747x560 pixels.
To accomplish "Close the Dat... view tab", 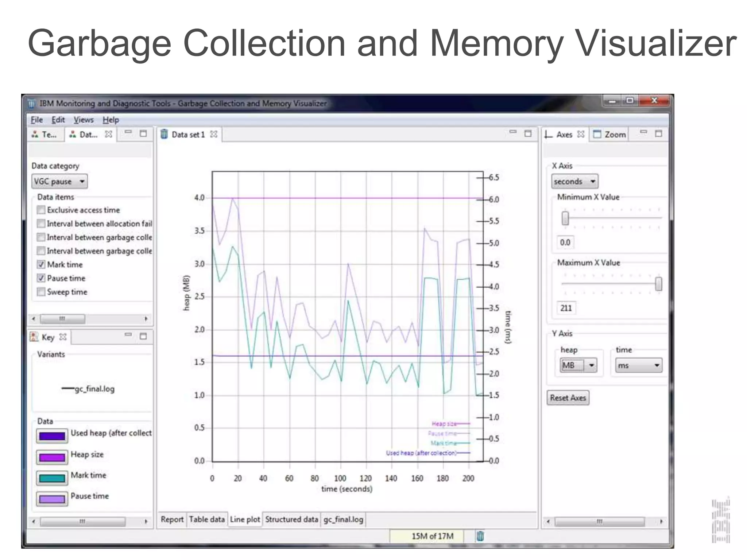I will 108,134.
